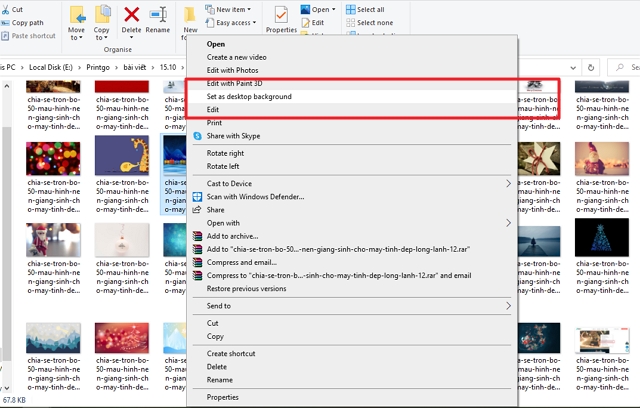Click the WinRAR icon beside Add to archive
The height and width of the screenshot is (408, 640).
pyautogui.click(x=197, y=236)
